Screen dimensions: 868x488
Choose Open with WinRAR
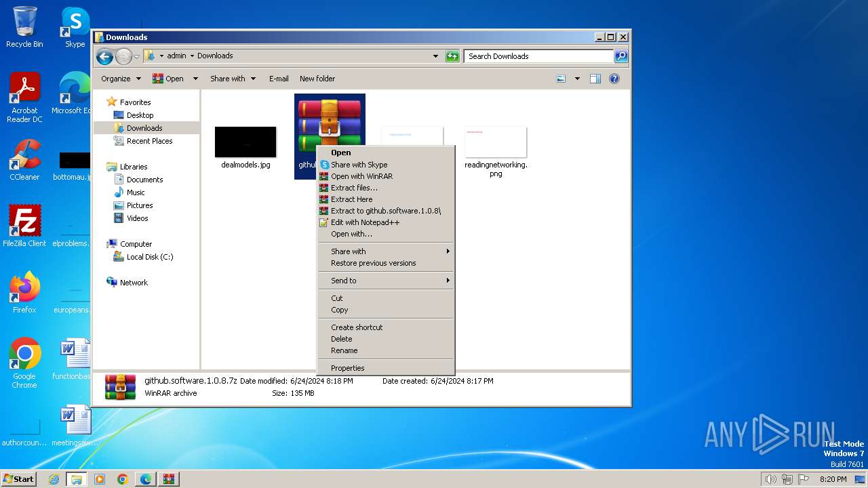coord(386,176)
